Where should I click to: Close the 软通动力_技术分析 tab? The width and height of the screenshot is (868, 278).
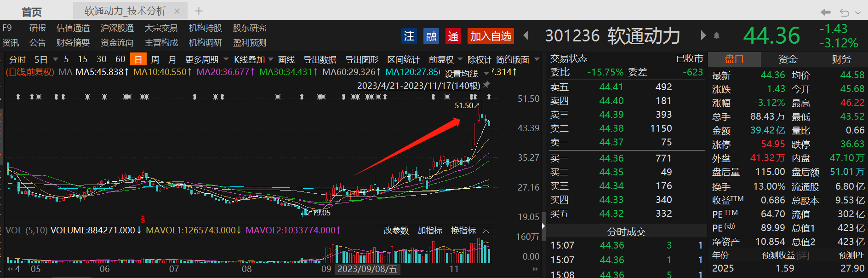(x=177, y=11)
